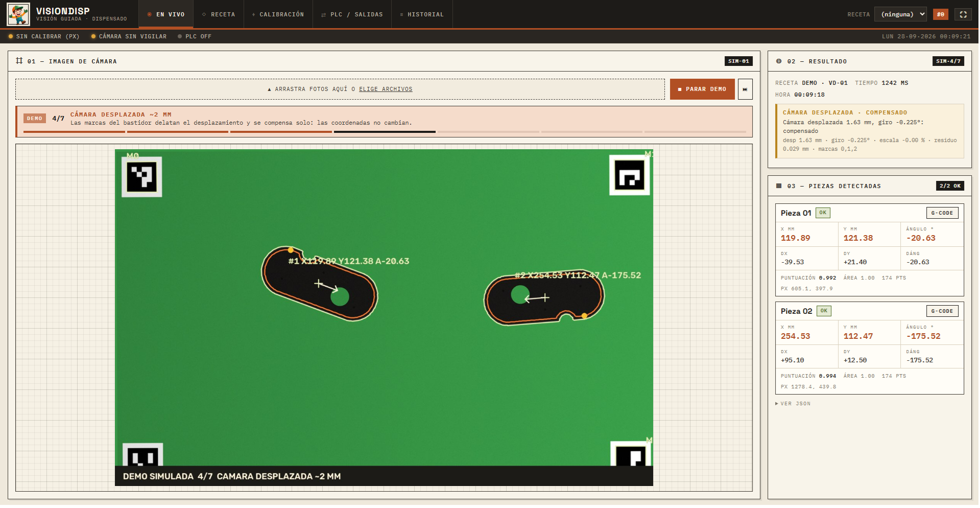Click the 2/2 OK detected pieces badge
Viewport: 980px width, 508px height.
tap(950, 186)
